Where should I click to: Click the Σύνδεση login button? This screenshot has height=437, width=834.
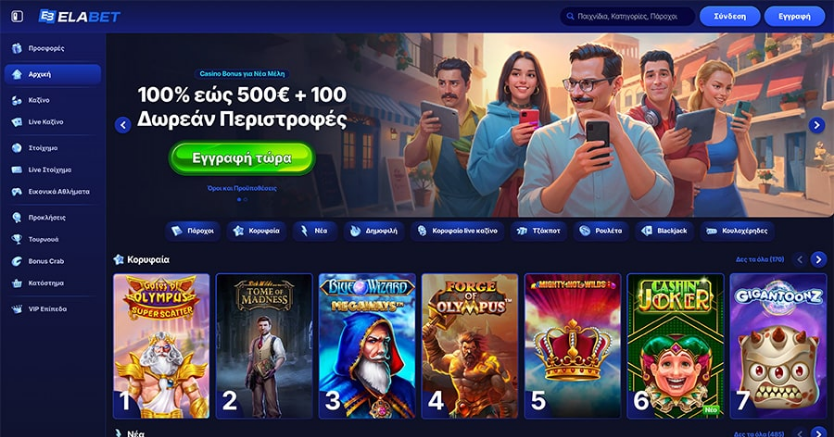coord(730,16)
